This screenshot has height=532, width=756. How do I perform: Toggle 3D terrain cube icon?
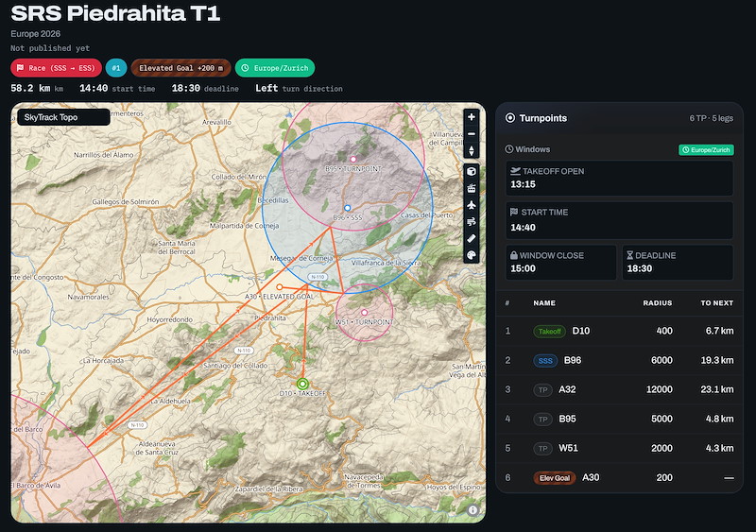[471, 171]
